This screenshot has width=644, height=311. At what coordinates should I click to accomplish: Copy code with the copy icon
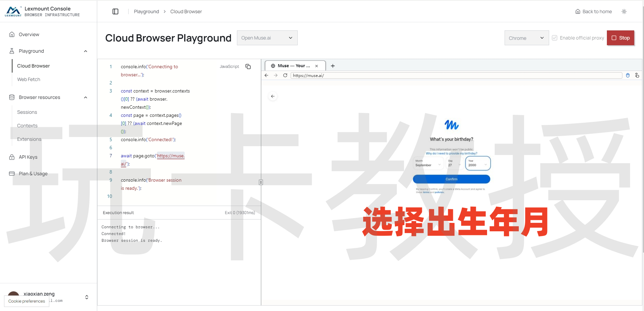248,67
